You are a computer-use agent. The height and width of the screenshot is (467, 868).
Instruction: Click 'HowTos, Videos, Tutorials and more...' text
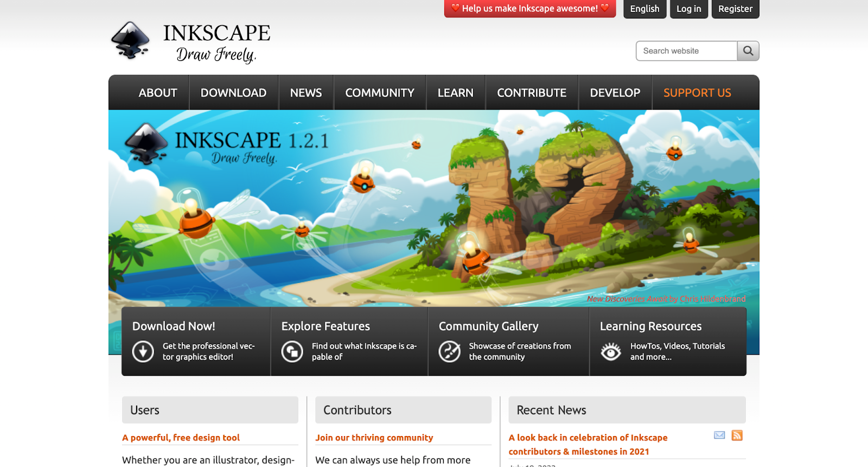coord(678,351)
